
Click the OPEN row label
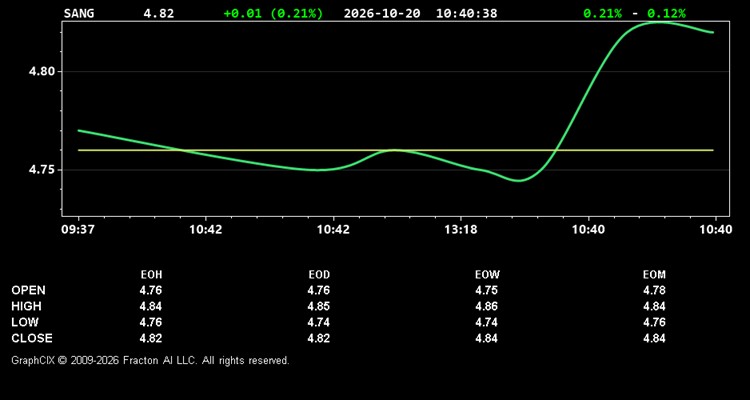[29, 290]
